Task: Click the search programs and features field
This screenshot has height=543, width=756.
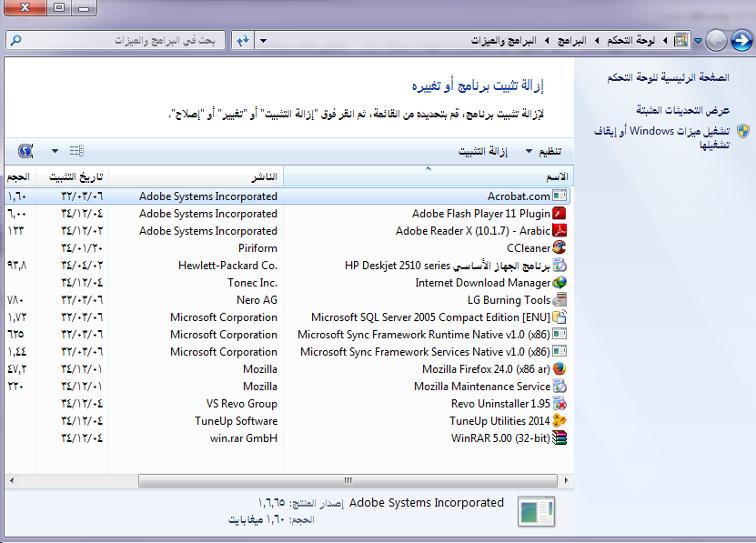Action: click(x=116, y=41)
